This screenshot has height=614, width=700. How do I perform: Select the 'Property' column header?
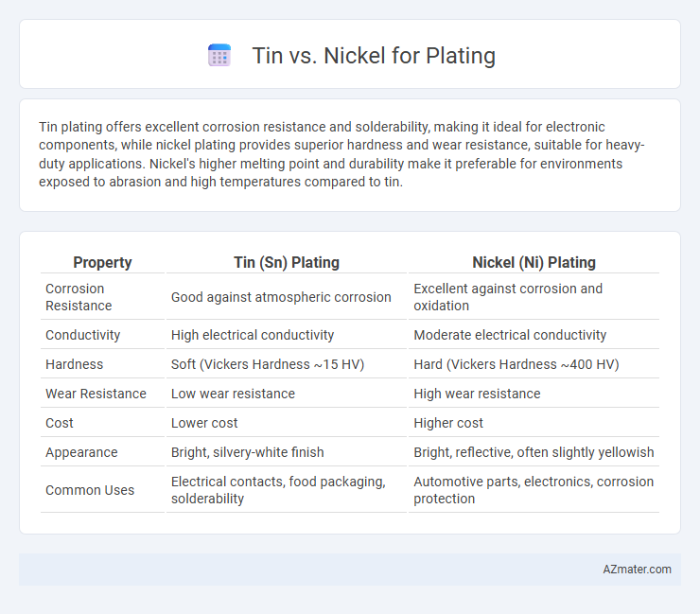(x=102, y=262)
